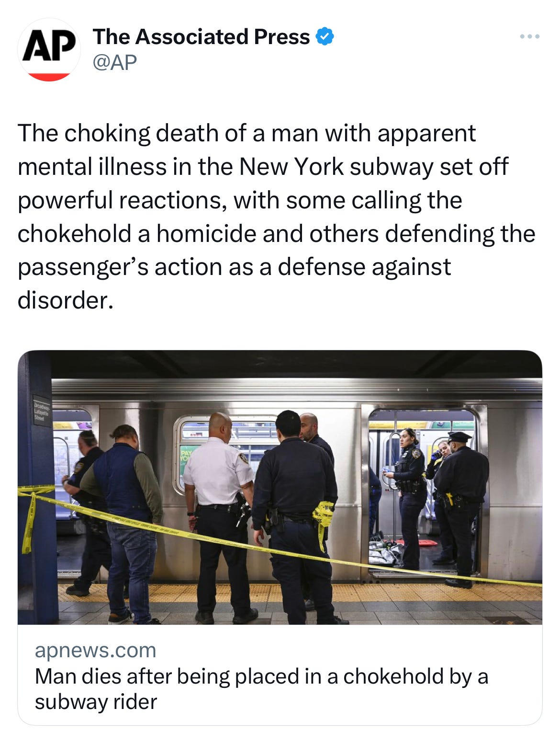Click the Broadway Lafayette Street pillar sign

tap(42, 411)
